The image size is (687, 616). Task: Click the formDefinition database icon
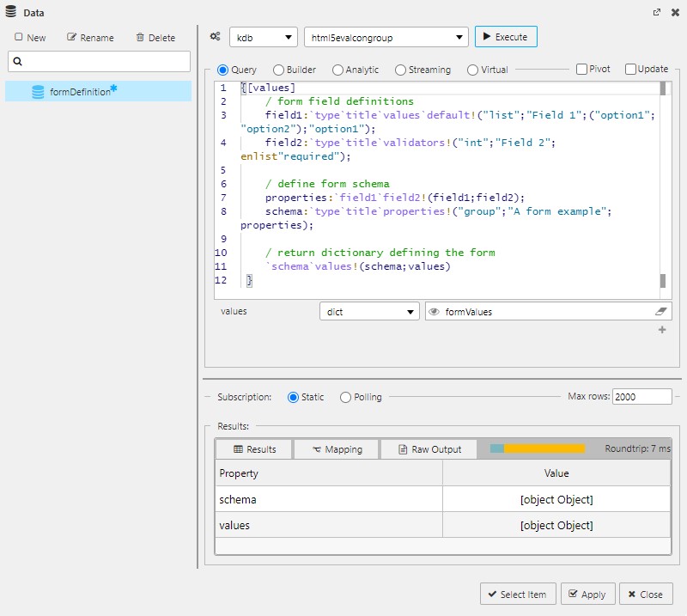click(38, 92)
